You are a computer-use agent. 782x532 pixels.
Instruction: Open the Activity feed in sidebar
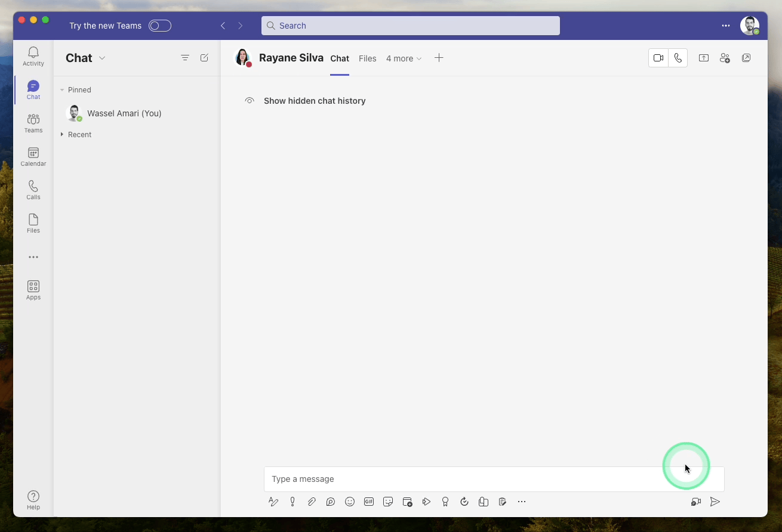click(x=33, y=56)
